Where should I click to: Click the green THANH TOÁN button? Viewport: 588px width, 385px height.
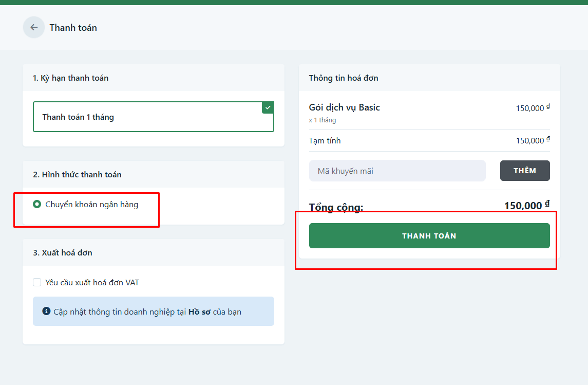point(429,235)
